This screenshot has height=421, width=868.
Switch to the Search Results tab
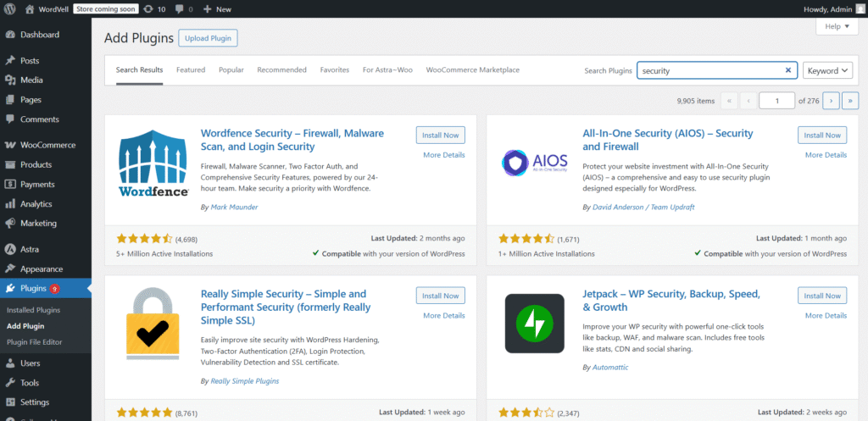(140, 69)
